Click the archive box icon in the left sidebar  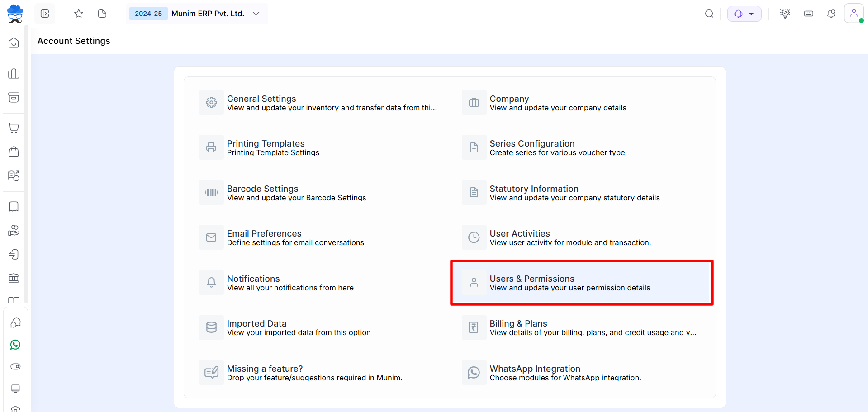coord(14,98)
